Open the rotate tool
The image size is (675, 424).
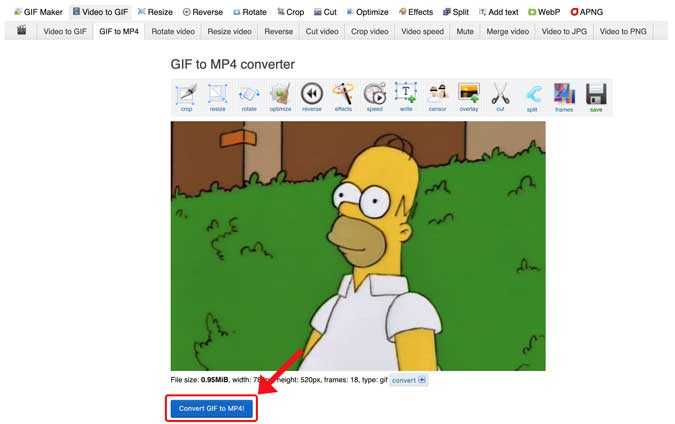click(x=249, y=97)
